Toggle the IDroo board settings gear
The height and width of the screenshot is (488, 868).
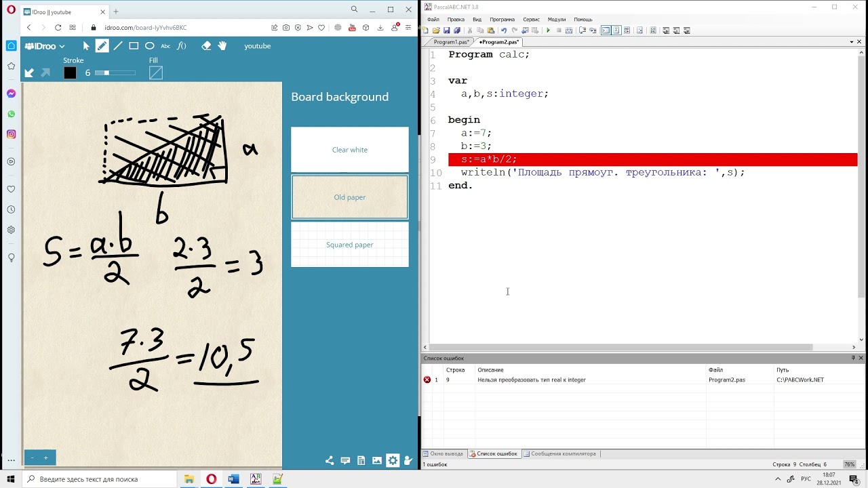tap(393, 461)
